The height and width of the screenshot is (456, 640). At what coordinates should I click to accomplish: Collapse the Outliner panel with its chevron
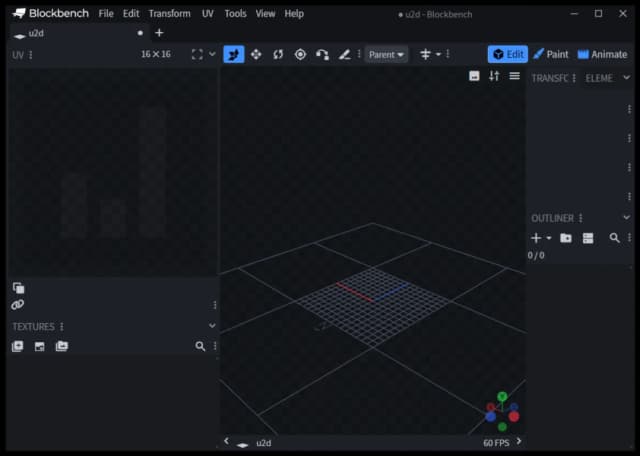coord(627,218)
